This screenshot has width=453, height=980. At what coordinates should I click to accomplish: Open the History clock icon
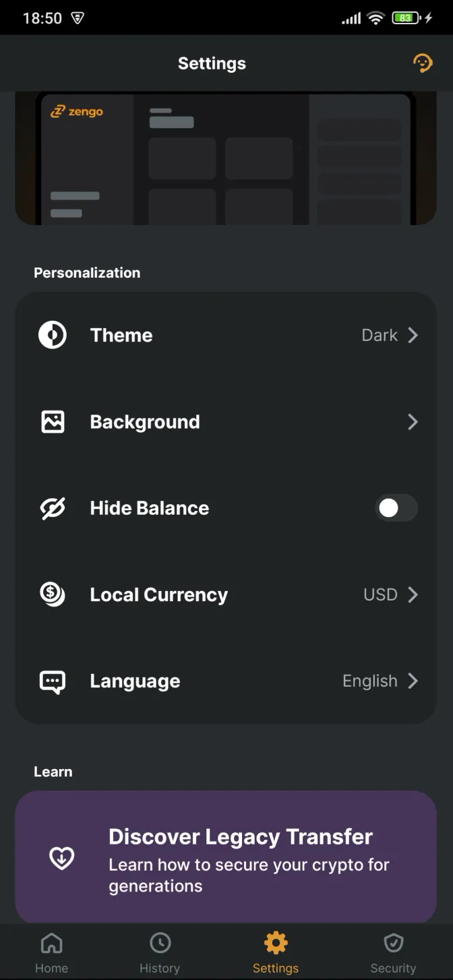pos(160,943)
